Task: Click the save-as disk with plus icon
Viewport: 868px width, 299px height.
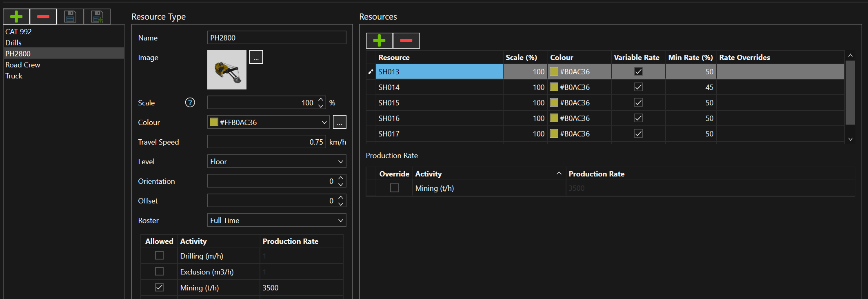Action: tap(97, 17)
